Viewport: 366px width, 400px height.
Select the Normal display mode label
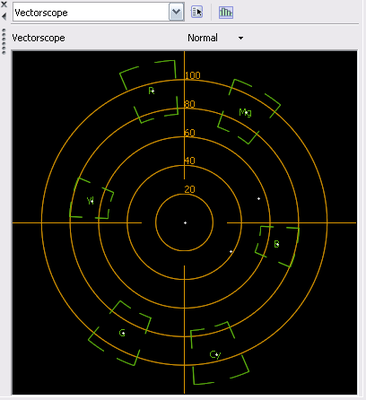(202, 38)
